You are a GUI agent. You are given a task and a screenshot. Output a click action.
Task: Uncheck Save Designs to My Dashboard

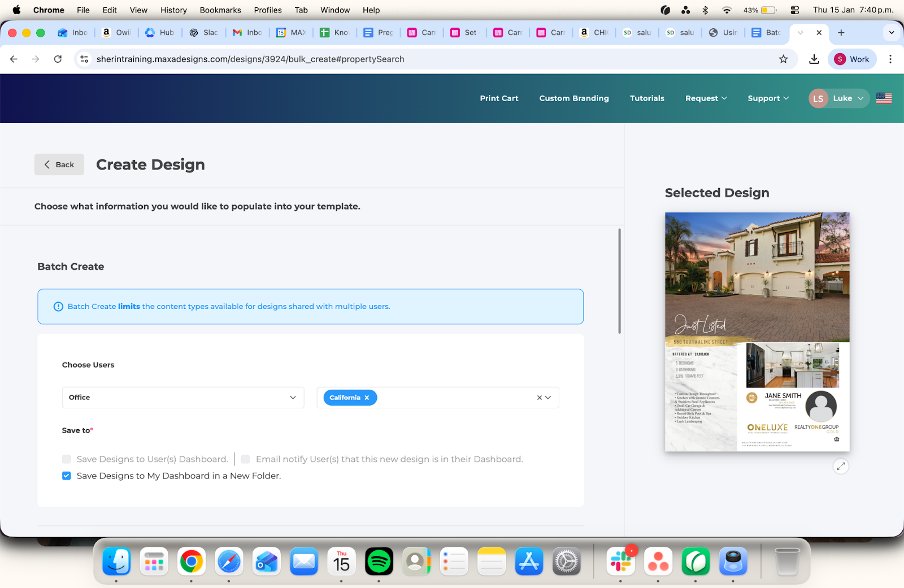pyautogui.click(x=67, y=476)
